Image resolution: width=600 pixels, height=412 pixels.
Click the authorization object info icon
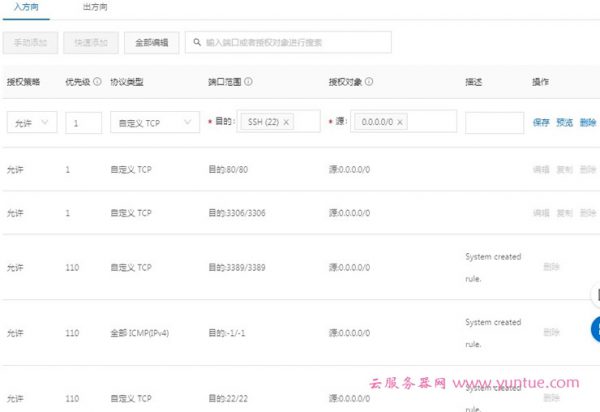[x=369, y=82]
